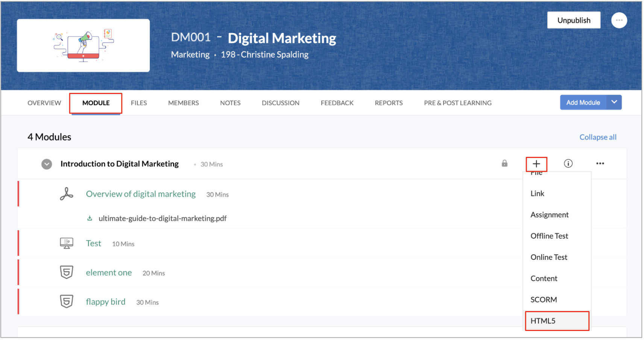Click the plus icon to add element
644x340 pixels.
[x=536, y=164]
